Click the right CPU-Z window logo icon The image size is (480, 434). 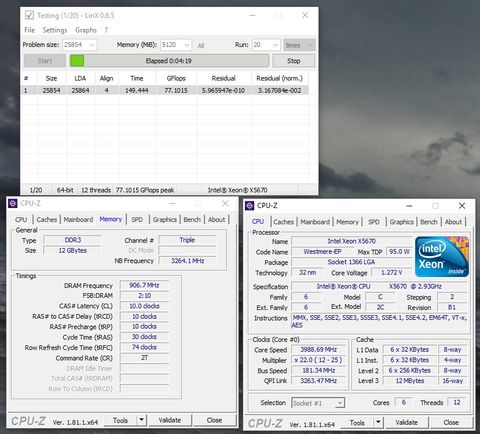pyautogui.click(x=249, y=206)
